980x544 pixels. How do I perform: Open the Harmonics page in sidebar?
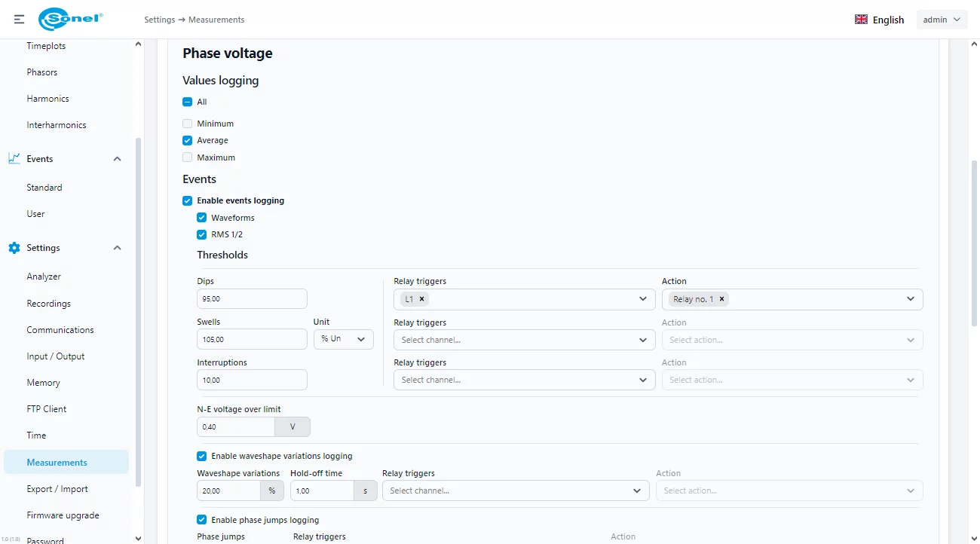(47, 99)
